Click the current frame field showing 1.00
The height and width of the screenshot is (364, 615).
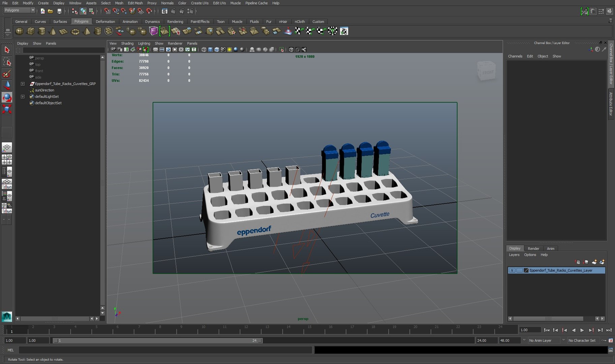tap(530, 330)
